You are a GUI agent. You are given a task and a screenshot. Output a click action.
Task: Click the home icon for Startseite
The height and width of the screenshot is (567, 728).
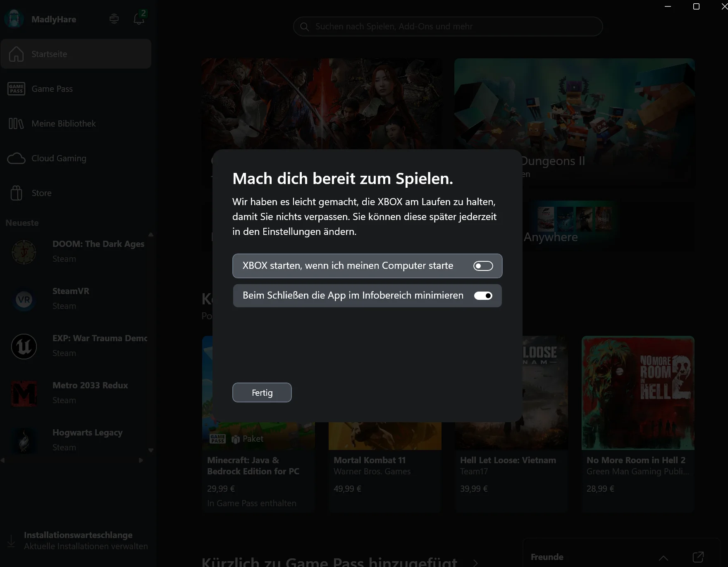click(x=17, y=54)
